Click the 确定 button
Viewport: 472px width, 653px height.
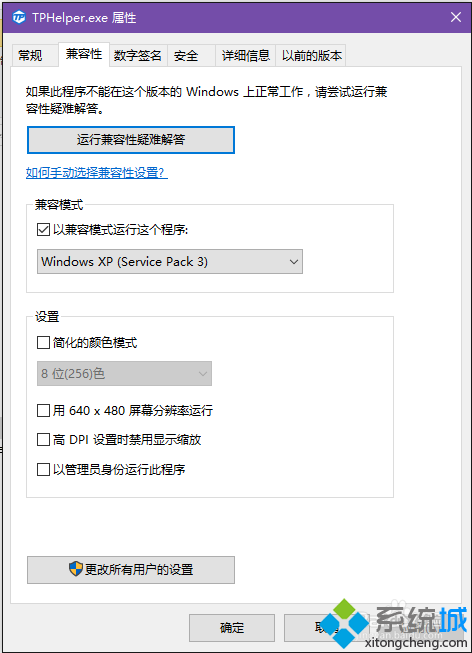[232, 628]
